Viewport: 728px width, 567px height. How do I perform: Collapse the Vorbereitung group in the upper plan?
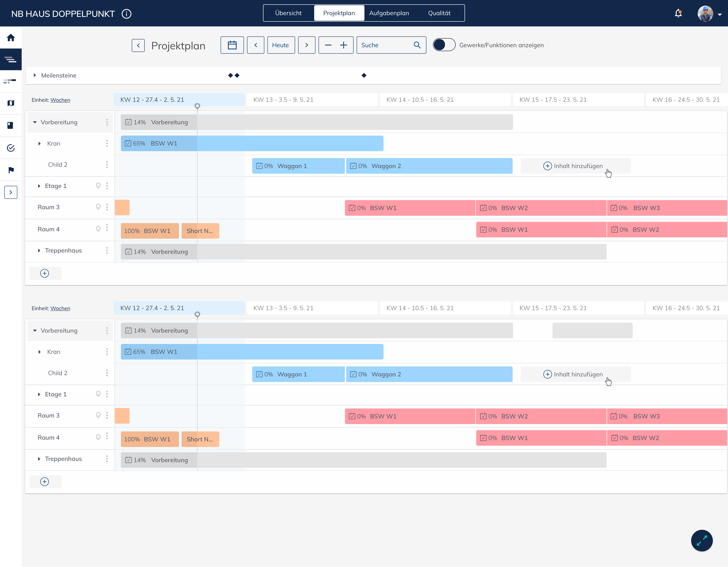(x=35, y=122)
